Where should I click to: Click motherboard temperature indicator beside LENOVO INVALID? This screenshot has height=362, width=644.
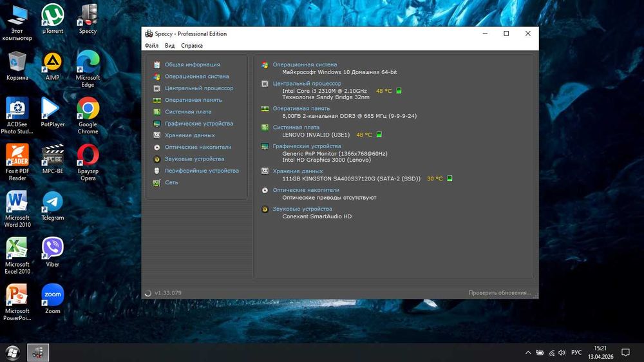pyautogui.click(x=379, y=135)
